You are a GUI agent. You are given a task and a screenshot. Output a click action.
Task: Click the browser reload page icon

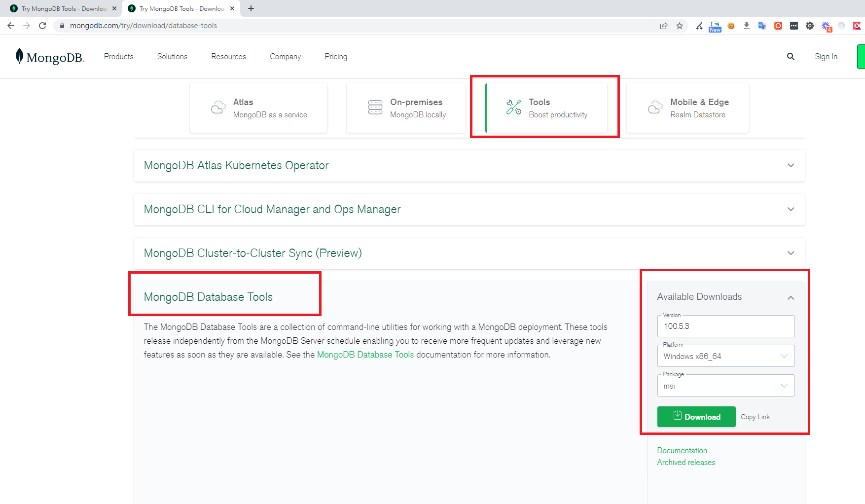coord(42,26)
